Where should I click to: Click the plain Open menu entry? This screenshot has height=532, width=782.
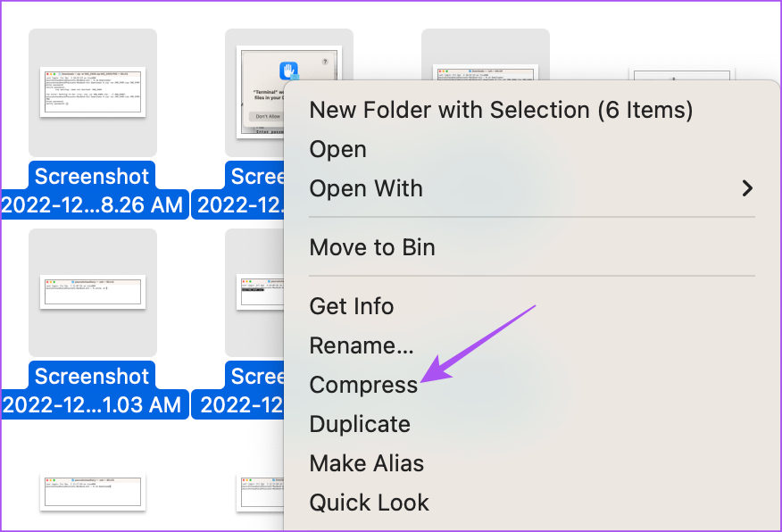(x=338, y=149)
